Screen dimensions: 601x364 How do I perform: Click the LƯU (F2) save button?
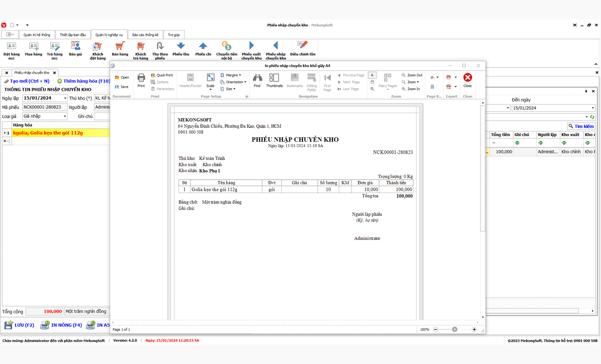coord(19,325)
